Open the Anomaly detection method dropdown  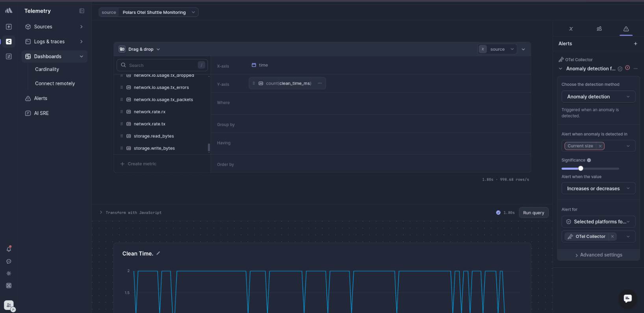(x=598, y=97)
